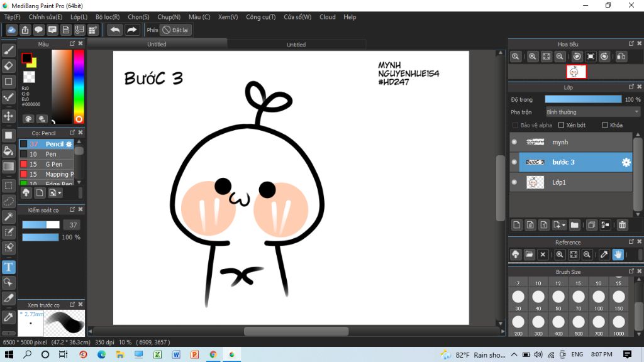This screenshot has height=362, width=644.
Task: Select the Move tool
Action: click(x=9, y=116)
